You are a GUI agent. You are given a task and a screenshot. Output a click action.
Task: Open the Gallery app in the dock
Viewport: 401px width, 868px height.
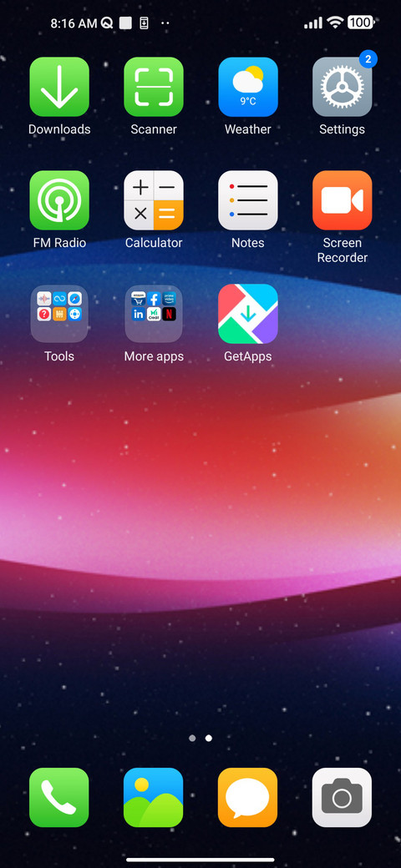[154, 797]
